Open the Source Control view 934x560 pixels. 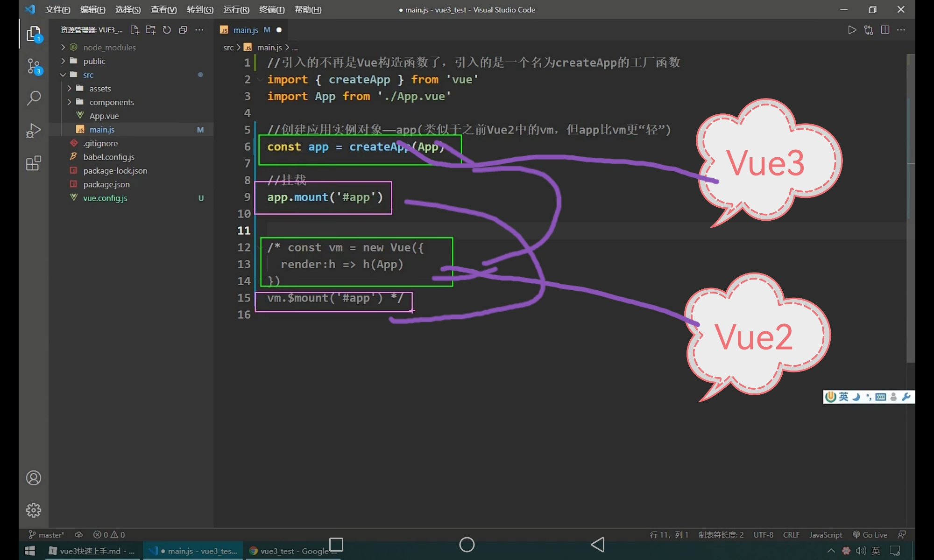[34, 66]
